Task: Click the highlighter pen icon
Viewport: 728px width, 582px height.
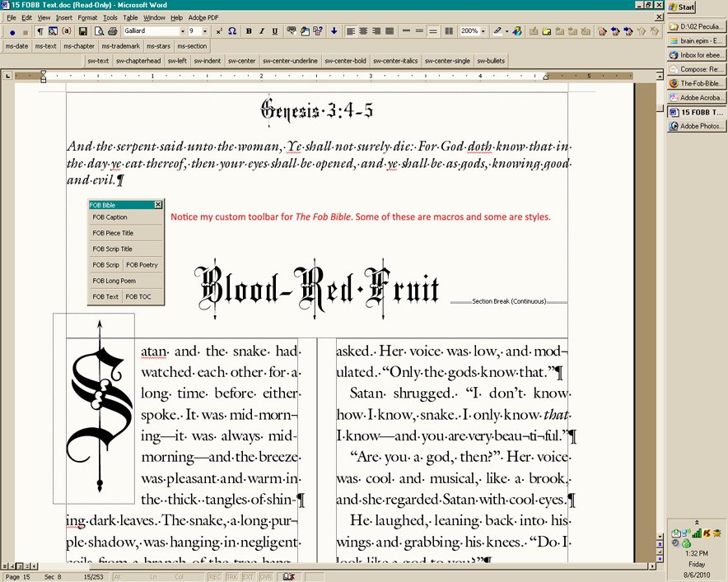Action: pyautogui.click(x=497, y=31)
